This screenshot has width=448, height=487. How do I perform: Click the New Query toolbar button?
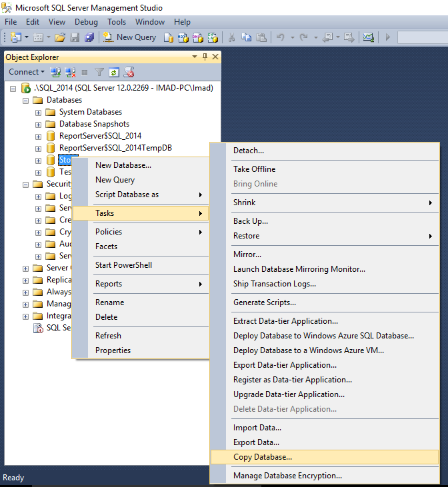[129, 37]
